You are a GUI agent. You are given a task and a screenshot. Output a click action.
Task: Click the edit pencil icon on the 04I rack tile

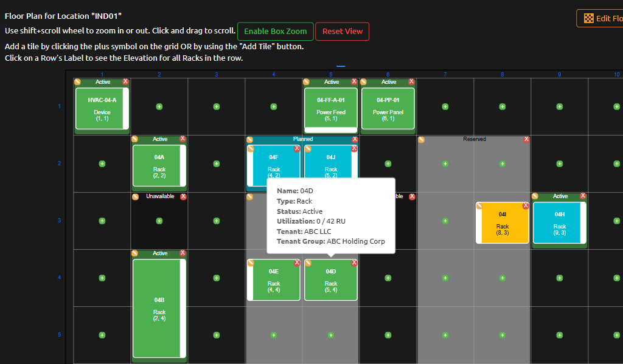[481, 205]
